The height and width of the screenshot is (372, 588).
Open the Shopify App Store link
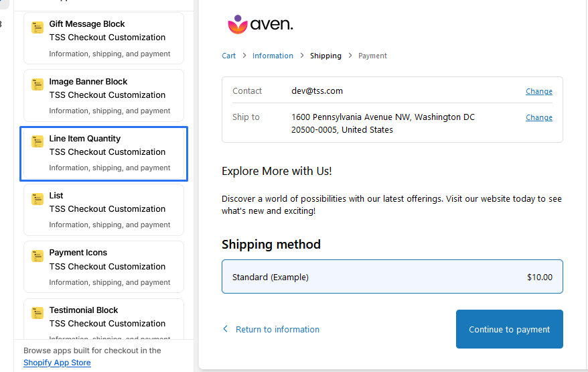(57, 363)
